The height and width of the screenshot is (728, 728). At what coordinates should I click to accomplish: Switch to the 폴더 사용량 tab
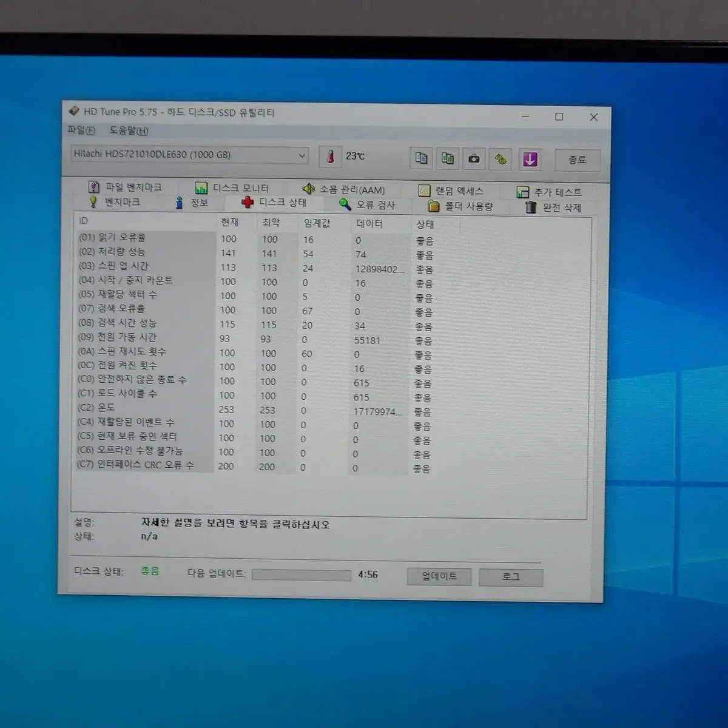click(460, 206)
